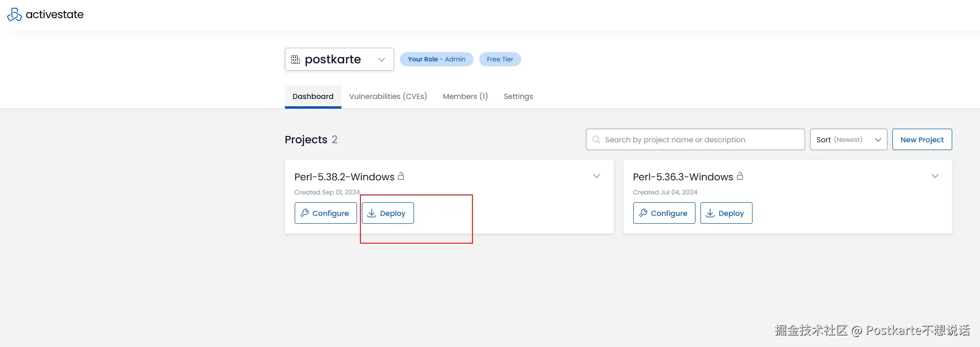Focus the project search input field
This screenshot has height=347, width=980.
coord(696,139)
